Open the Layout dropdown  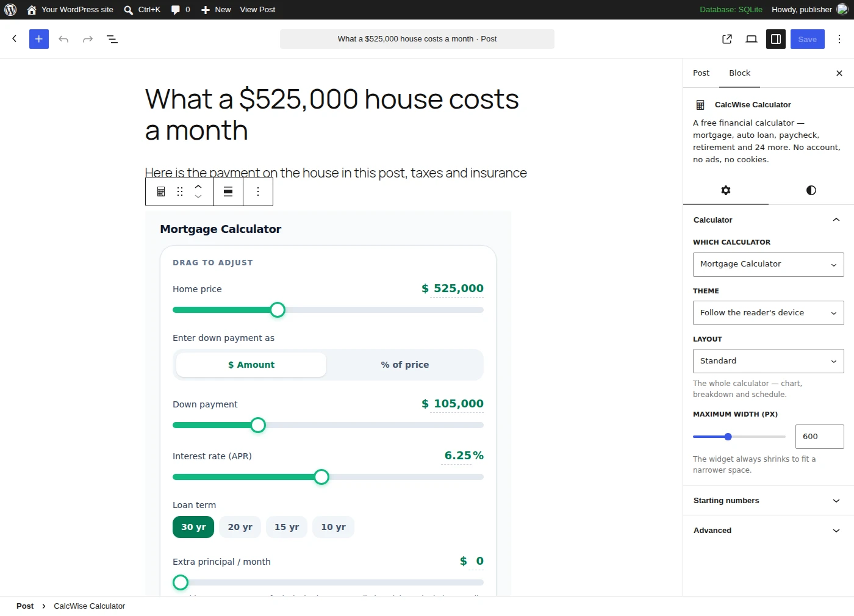[x=769, y=361]
